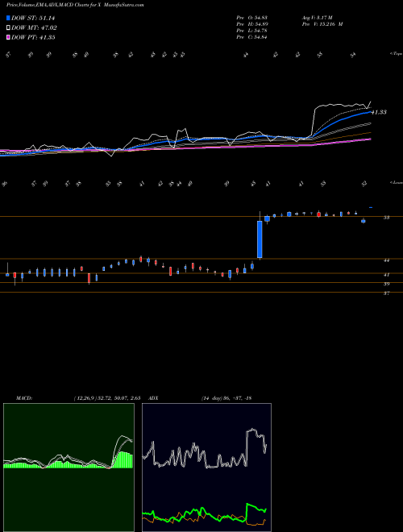Screen dimensions: 403x532
Task: Click the Tops axis label on the right
Action: [x=397, y=54]
